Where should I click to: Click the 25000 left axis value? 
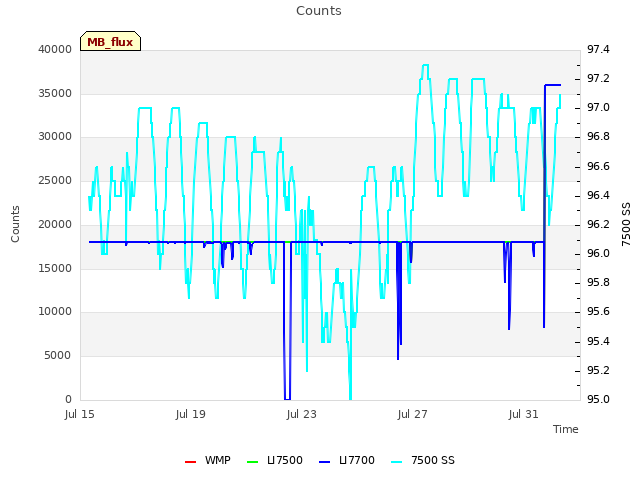(x=55, y=180)
